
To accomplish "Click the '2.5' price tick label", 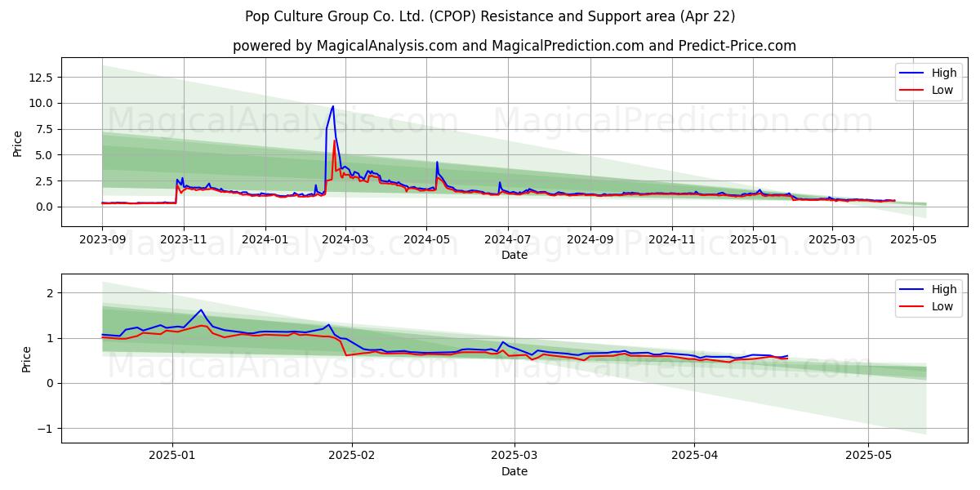I will tap(45, 181).
